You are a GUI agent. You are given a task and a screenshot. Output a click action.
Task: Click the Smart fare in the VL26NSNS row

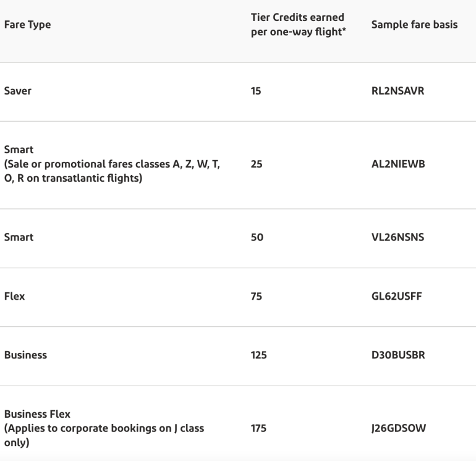(19, 238)
